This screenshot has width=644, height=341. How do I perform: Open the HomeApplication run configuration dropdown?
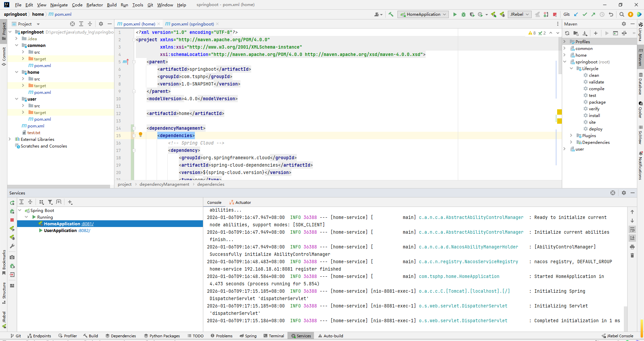[423, 14]
